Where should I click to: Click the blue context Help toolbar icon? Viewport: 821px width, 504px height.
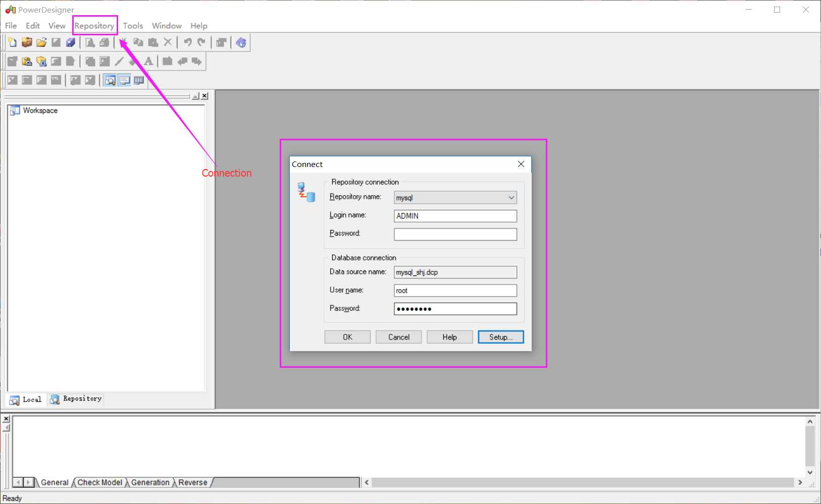[x=241, y=42]
